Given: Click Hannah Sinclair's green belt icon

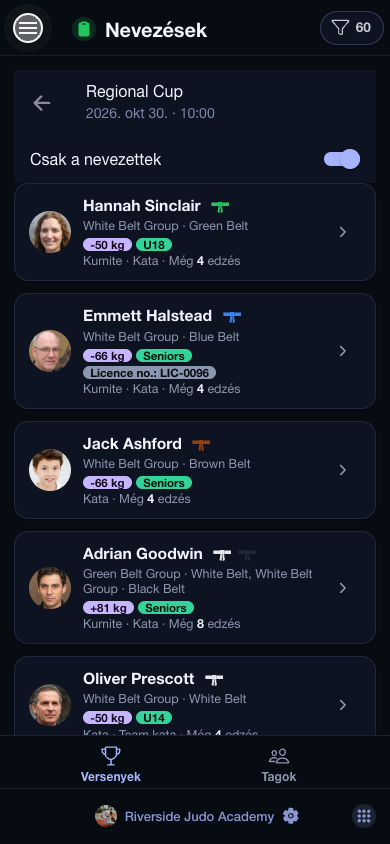Looking at the screenshot, I should [220, 206].
